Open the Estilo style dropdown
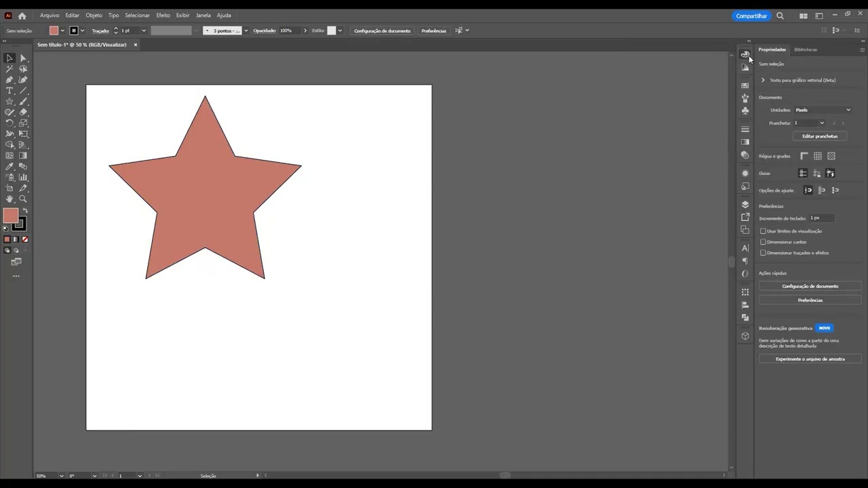Image resolution: width=868 pixels, height=488 pixels. [x=340, y=30]
